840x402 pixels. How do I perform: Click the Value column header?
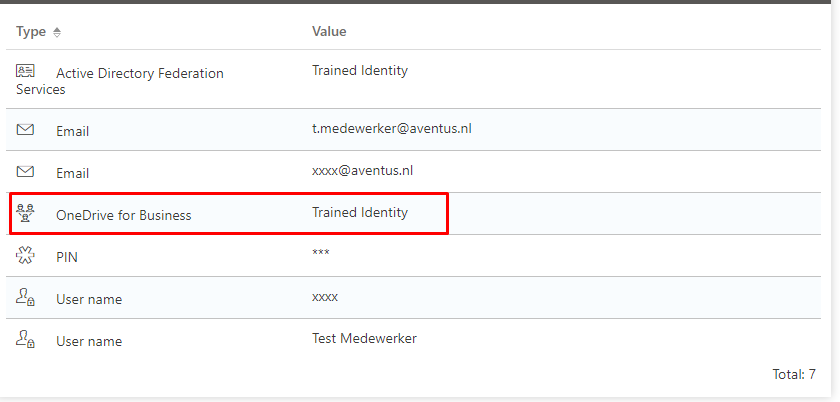(329, 32)
